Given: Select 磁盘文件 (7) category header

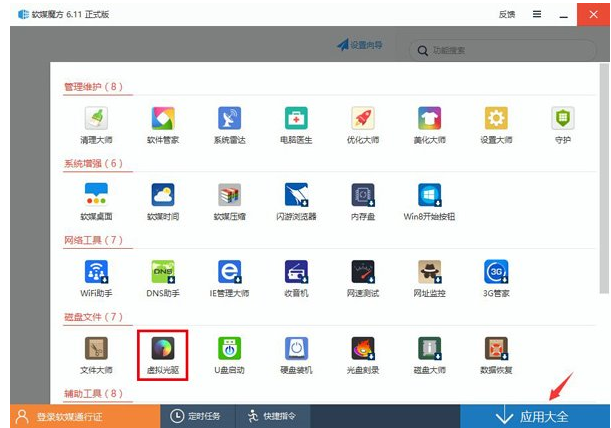Looking at the screenshot, I should tap(93, 317).
